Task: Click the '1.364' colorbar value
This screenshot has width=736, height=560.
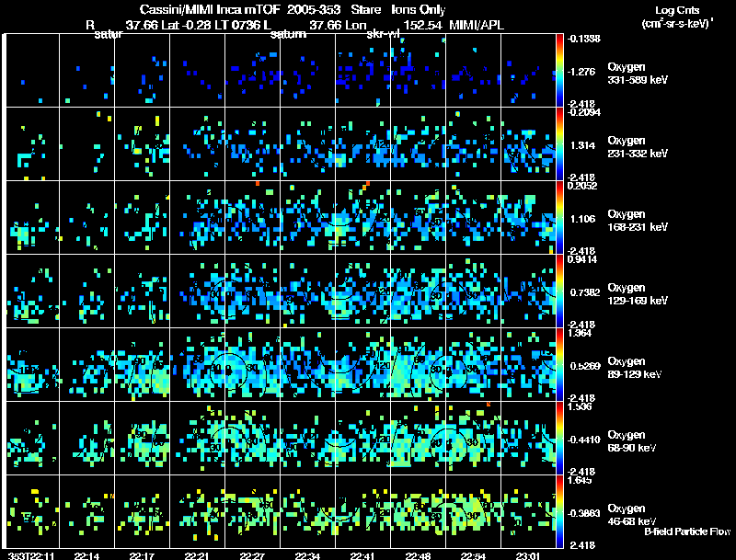Action: (x=580, y=333)
